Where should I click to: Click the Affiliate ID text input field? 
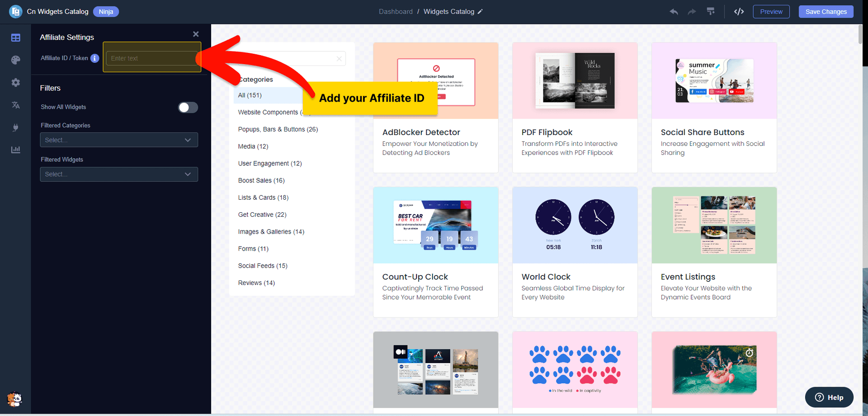point(152,58)
